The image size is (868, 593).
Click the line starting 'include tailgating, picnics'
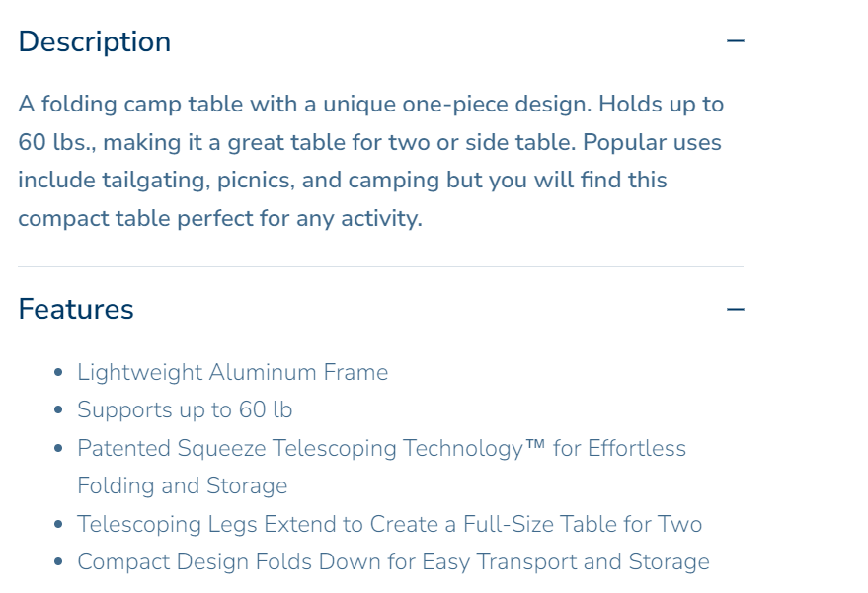coord(342,180)
